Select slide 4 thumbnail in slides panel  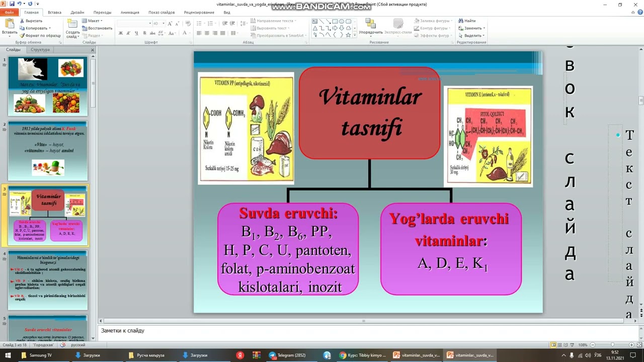click(48, 281)
